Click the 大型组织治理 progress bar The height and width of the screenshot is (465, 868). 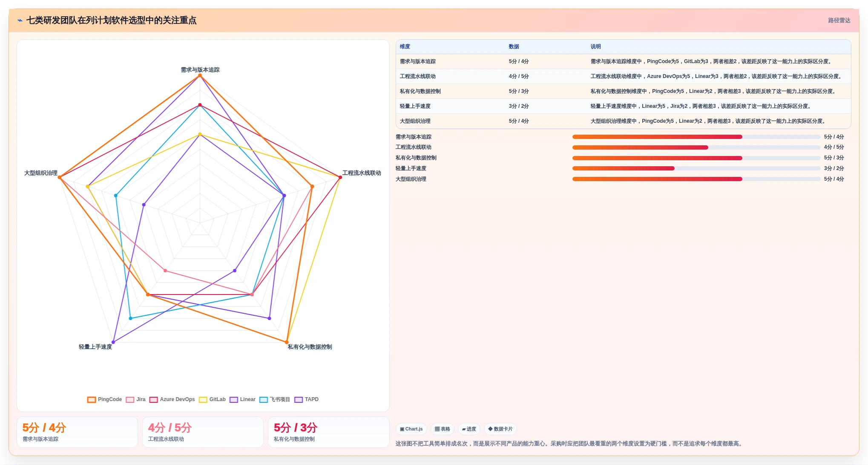coord(696,179)
